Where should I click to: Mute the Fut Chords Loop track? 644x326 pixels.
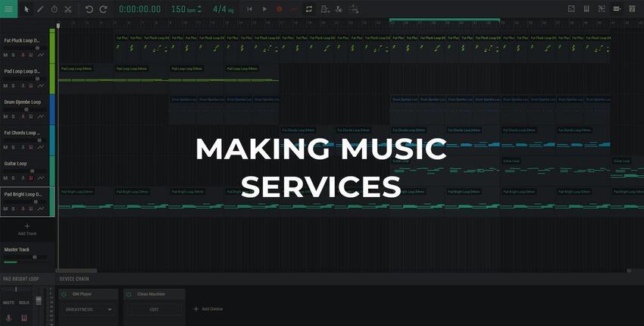coord(5,147)
